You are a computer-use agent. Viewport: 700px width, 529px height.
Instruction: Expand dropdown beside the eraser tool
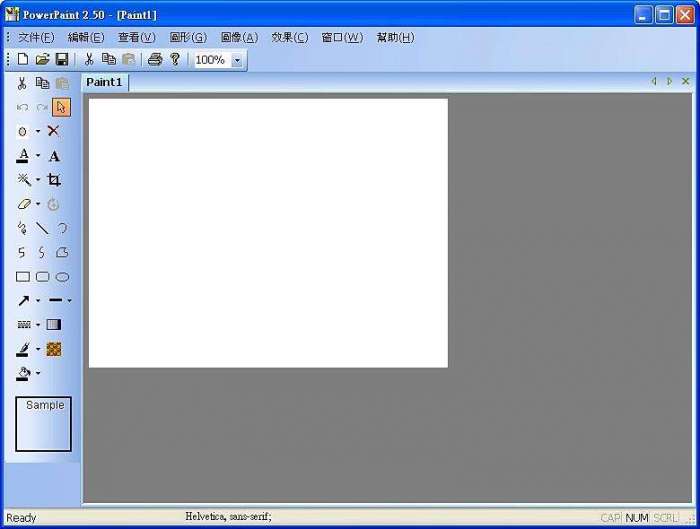point(38,204)
